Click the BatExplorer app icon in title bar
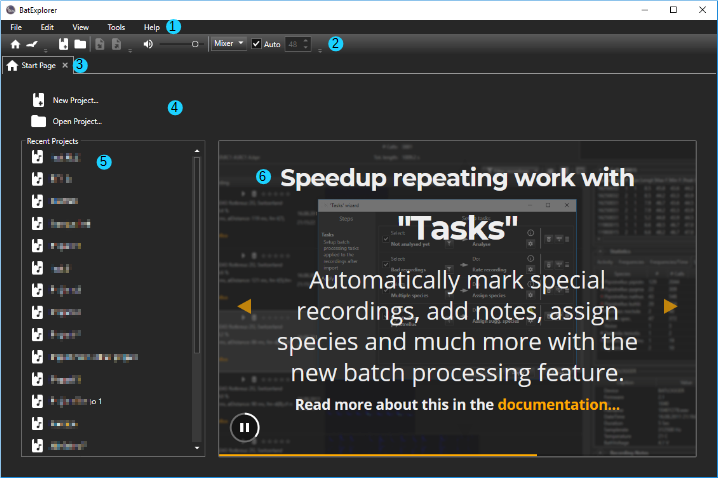This screenshot has width=718, height=478. coord(10,10)
